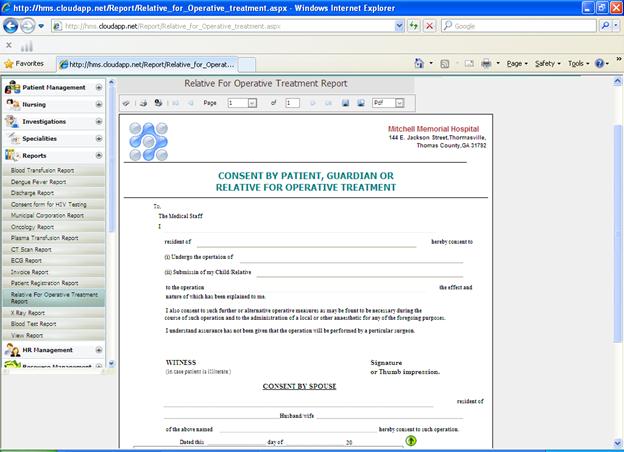Screen dimensions: 624x452
Task: Click the browser address bar
Action: tap(230, 25)
